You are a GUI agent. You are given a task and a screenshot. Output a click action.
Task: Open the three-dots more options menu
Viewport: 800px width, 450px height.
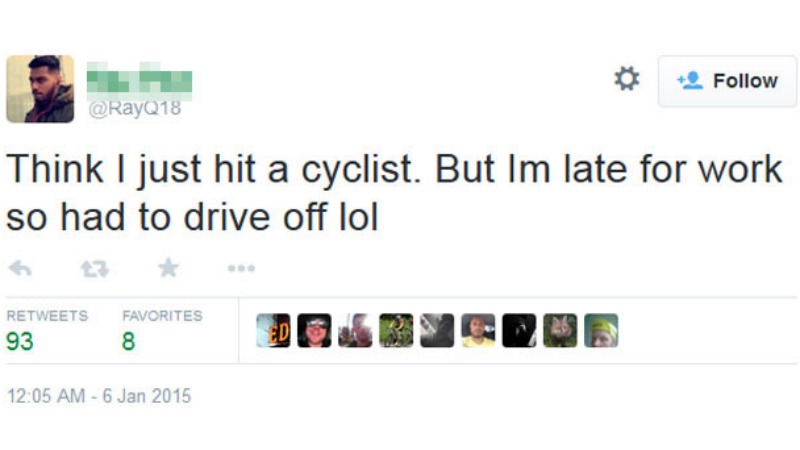pos(241,268)
